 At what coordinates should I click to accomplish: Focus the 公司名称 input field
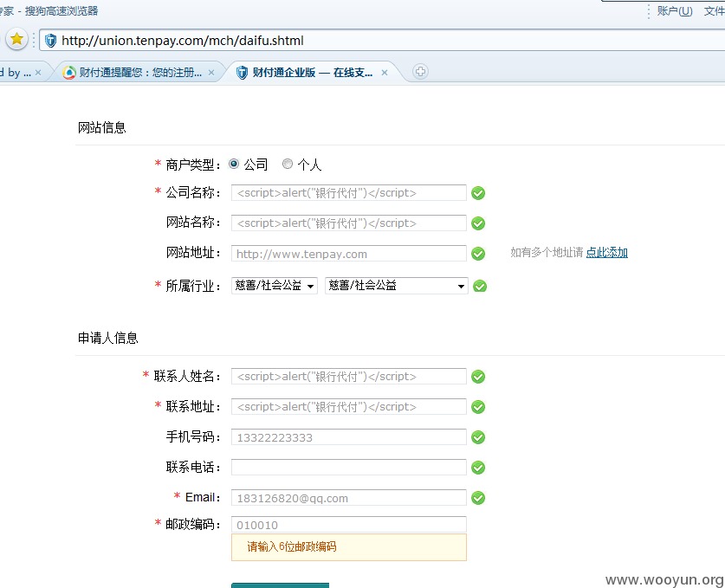click(348, 193)
